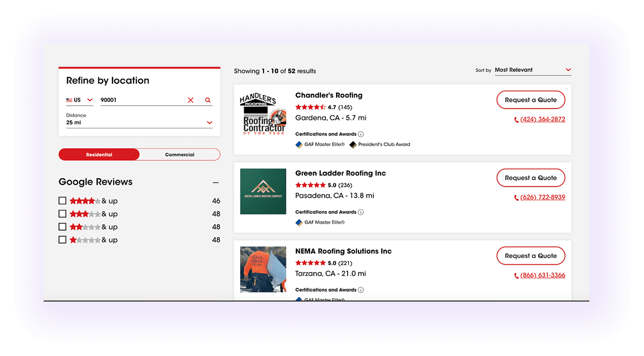Click President's Club Award badge icon
Screen dimensions: 644x356
point(353,144)
